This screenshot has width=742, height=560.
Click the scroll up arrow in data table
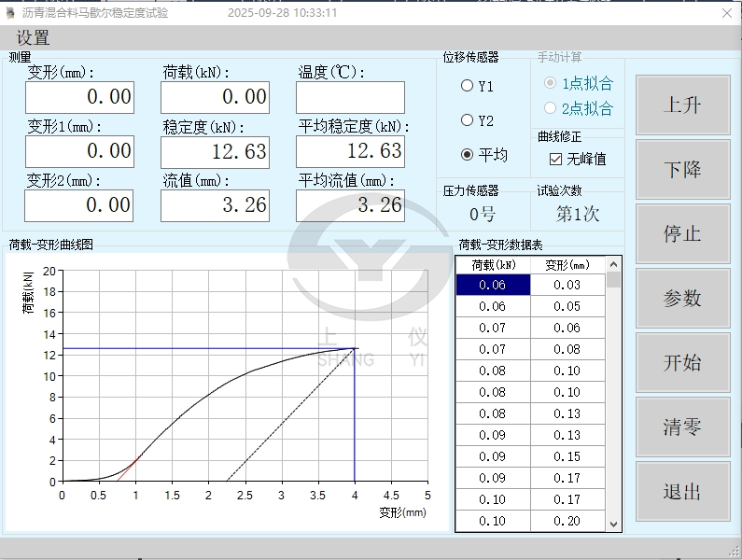(613, 264)
